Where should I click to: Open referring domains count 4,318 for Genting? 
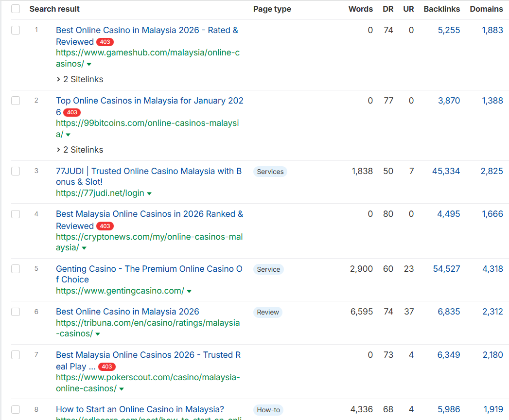pyautogui.click(x=492, y=269)
